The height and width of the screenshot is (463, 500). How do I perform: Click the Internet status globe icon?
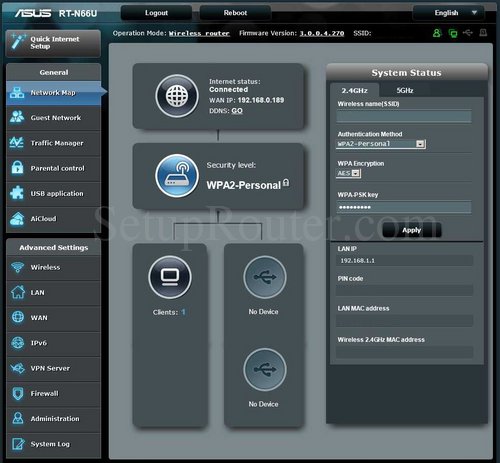177,96
